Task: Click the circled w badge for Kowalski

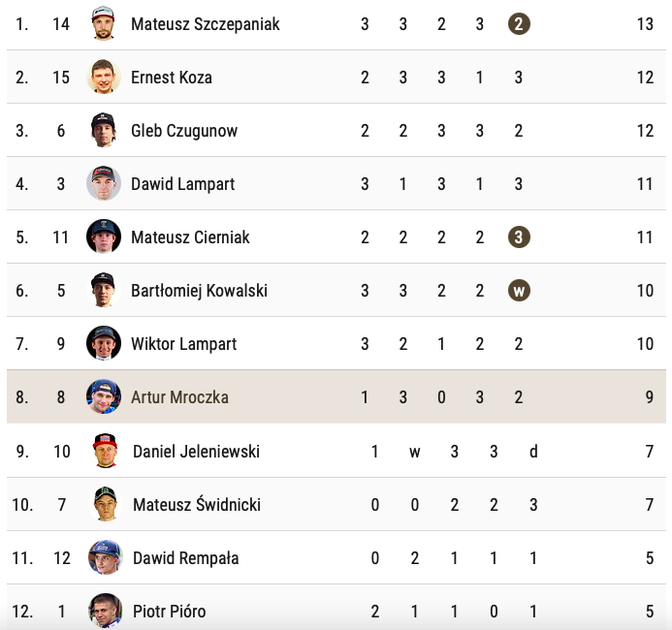Action: pyautogui.click(x=519, y=291)
